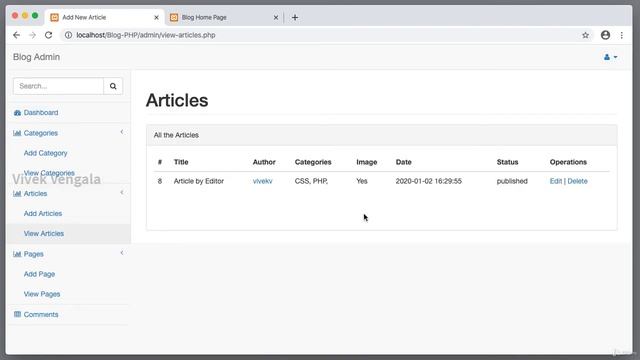
Task: Edit the Article by Editor row
Action: (x=556, y=181)
